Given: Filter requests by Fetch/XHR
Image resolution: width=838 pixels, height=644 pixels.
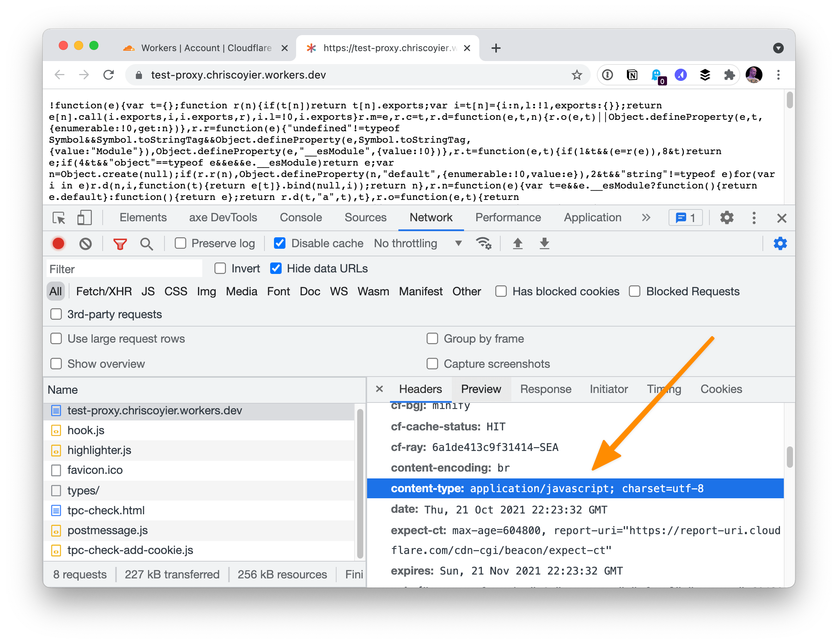Looking at the screenshot, I should (x=103, y=291).
